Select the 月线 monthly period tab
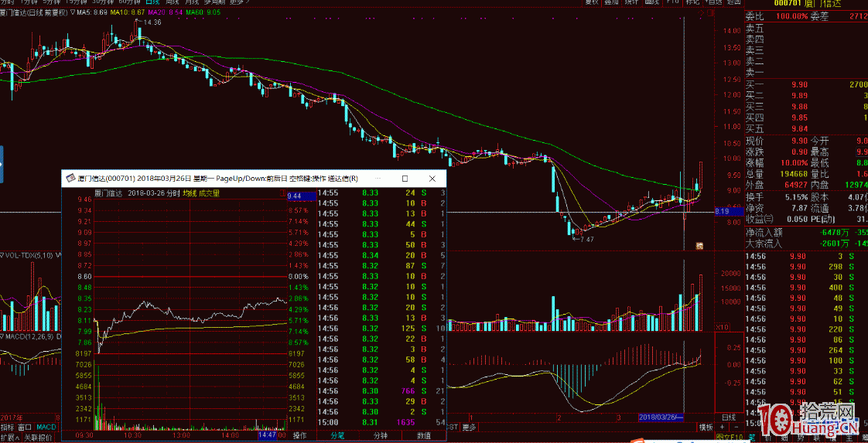The image size is (868, 443). click(x=193, y=2)
